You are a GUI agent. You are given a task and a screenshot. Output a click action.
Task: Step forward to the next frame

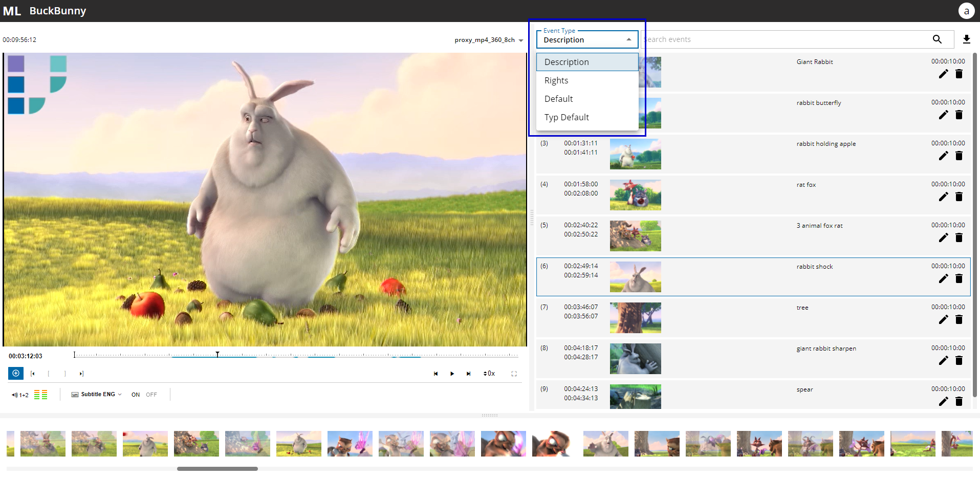pyautogui.click(x=468, y=374)
